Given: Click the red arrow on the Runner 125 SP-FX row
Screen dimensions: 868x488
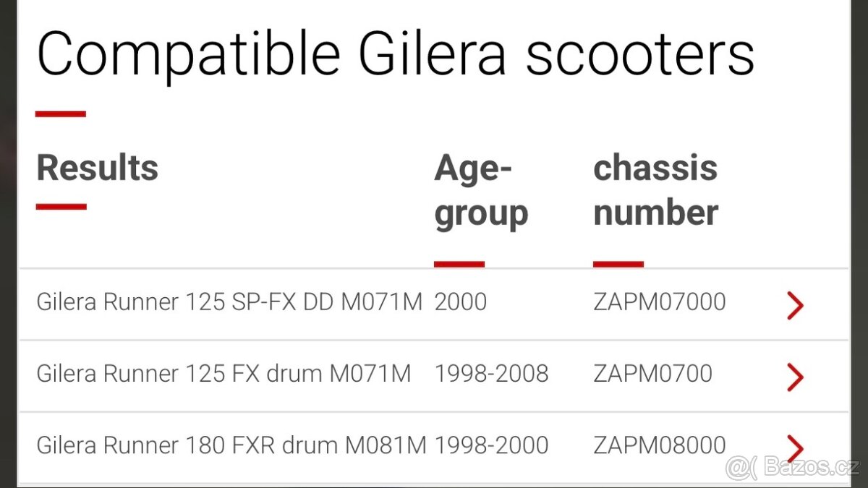Looking at the screenshot, I should pos(793,305).
